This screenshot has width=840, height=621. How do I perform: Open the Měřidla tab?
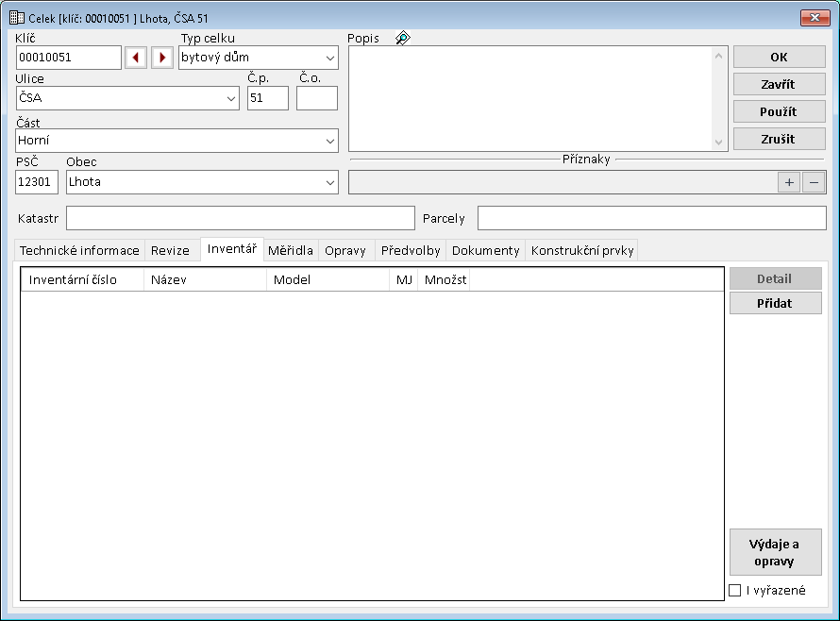(x=291, y=250)
